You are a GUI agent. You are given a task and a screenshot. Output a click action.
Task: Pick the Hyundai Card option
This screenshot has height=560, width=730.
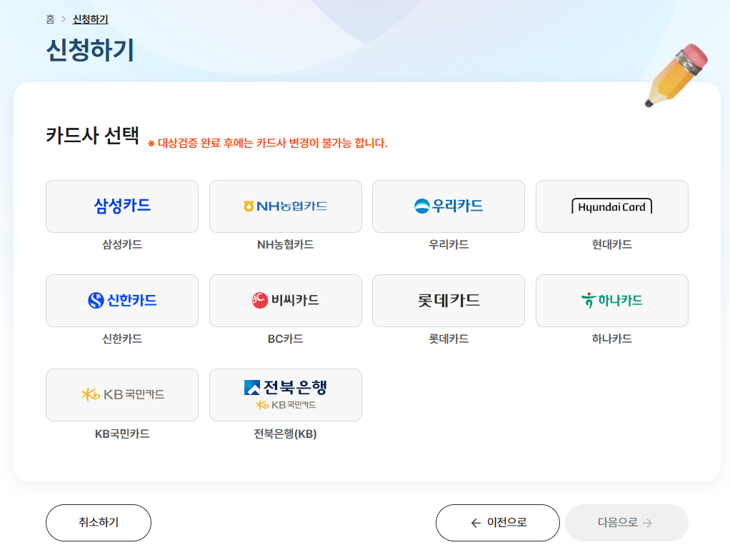pyautogui.click(x=611, y=206)
